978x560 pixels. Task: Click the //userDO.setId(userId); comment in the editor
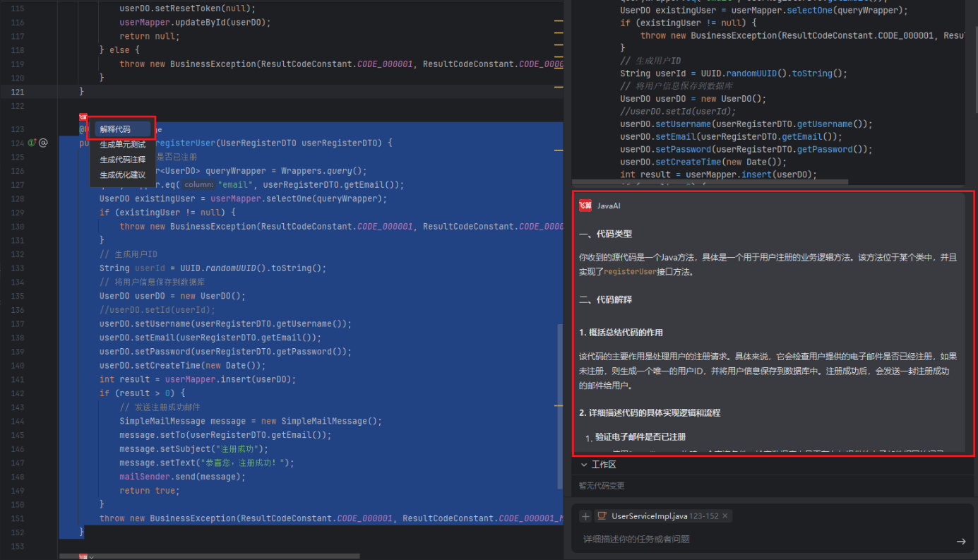(x=157, y=310)
